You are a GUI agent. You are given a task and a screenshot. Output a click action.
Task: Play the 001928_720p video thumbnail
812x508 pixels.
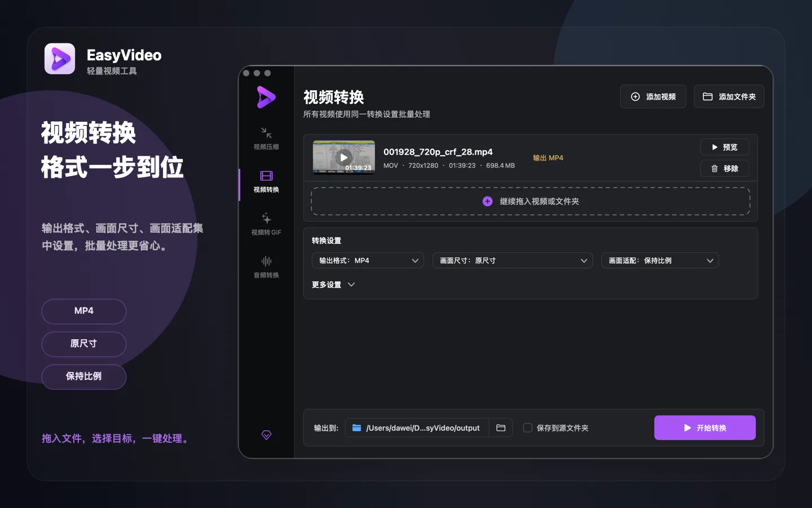(x=344, y=157)
